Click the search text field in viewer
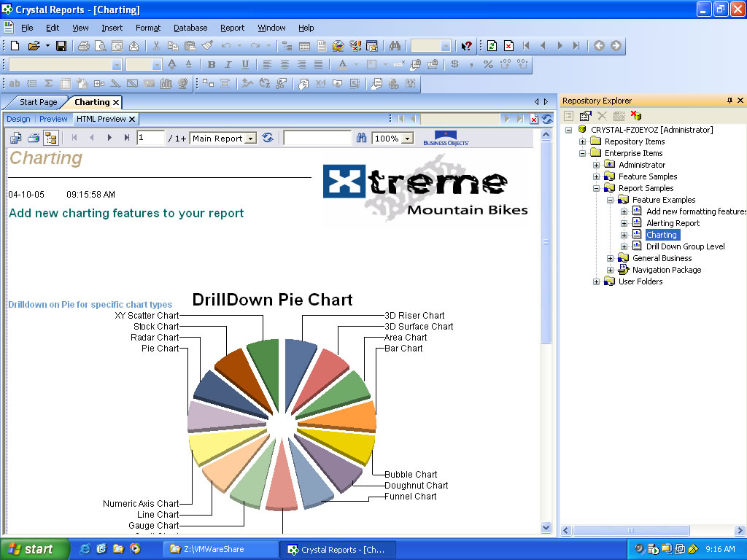The height and width of the screenshot is (560, 747). [x=317, y=138]
